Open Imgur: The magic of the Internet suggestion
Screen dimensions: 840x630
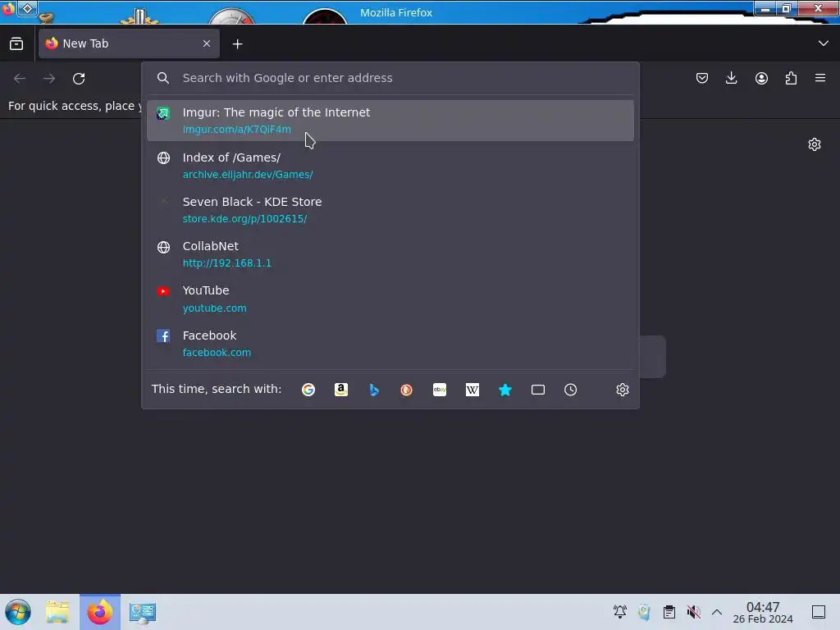coord(390,121)
